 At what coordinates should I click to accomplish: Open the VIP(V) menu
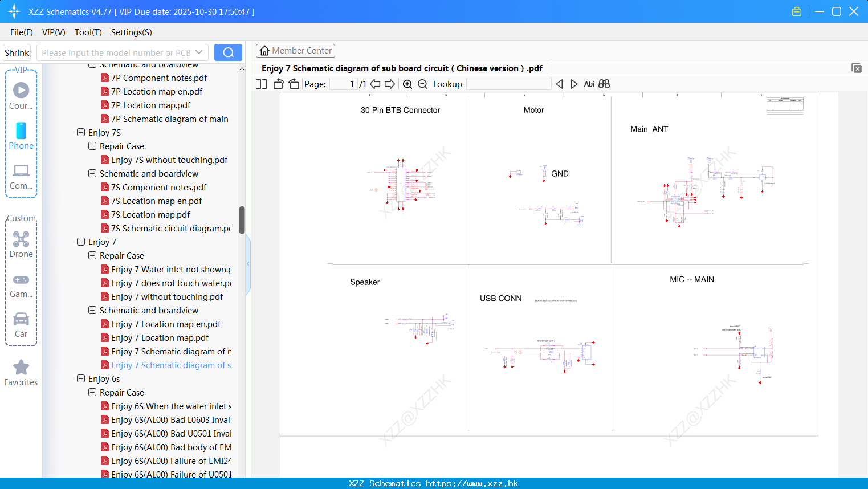54,32
